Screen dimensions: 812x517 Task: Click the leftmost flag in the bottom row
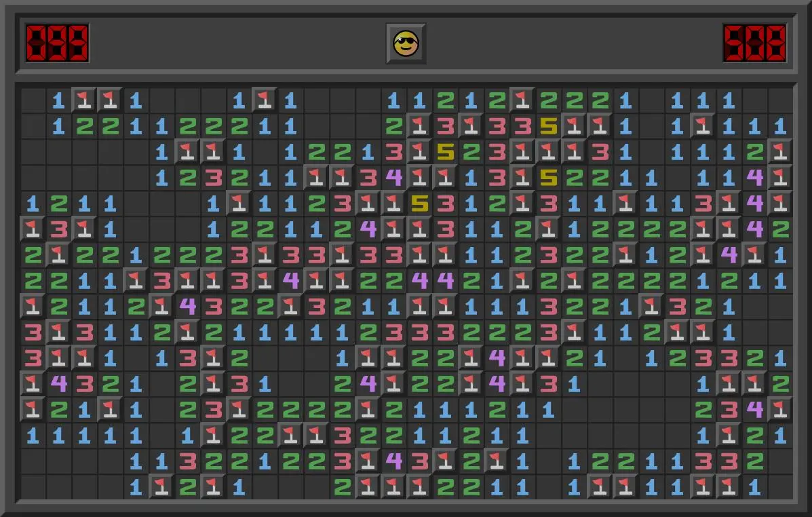[161, 487]
